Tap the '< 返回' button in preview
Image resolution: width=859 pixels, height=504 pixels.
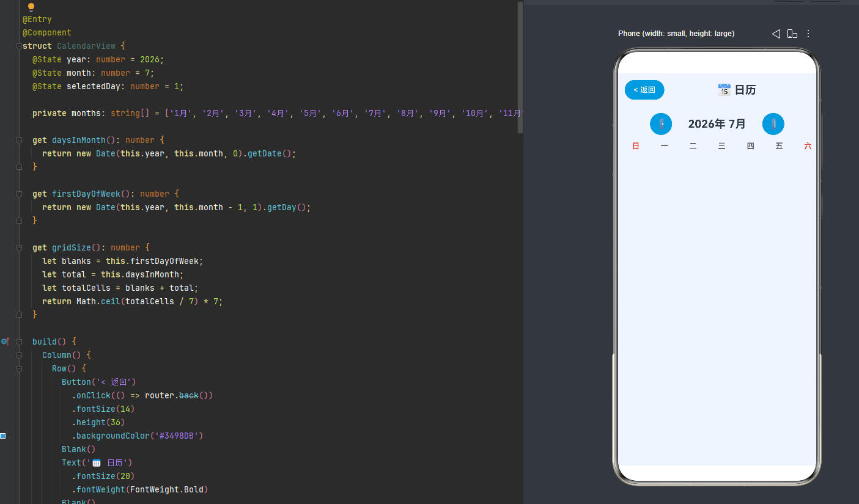click(x=644, y=90)
